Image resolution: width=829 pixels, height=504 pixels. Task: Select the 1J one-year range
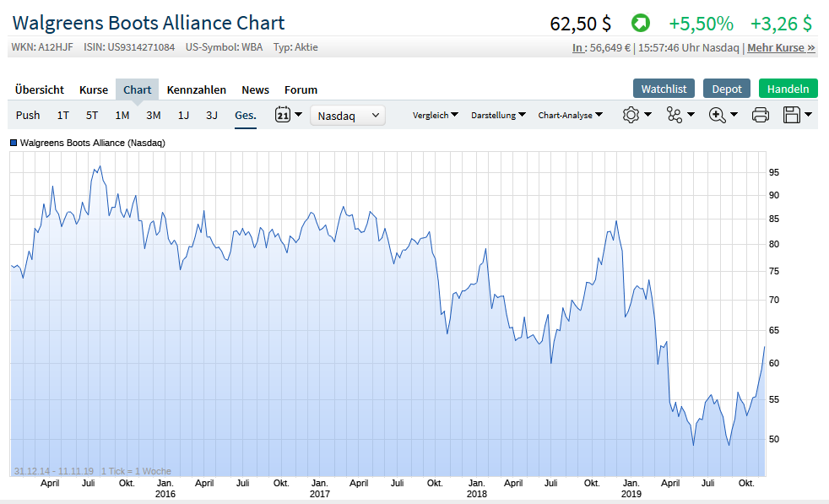(183, 115)
